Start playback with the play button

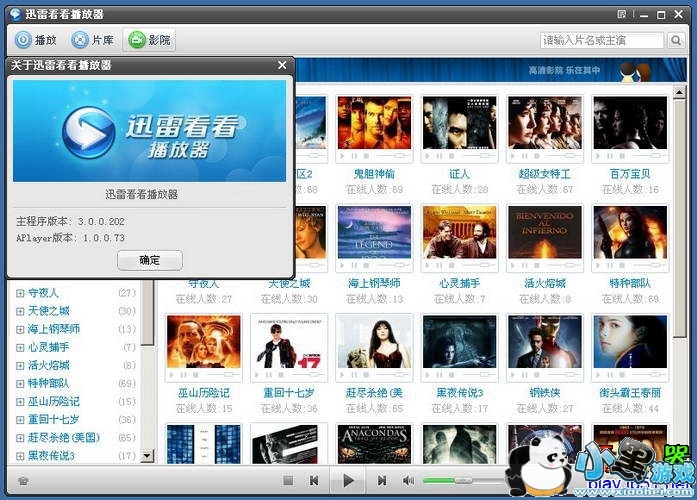348,480
